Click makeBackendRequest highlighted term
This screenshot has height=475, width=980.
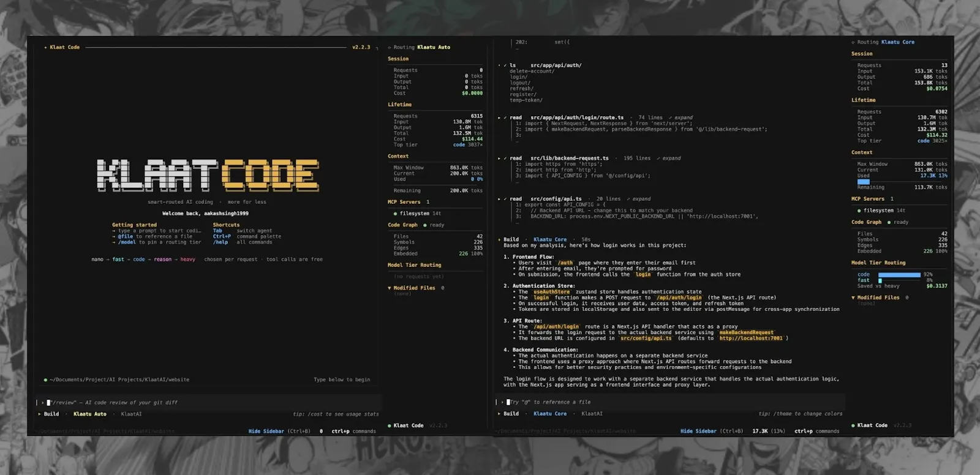[x=745, y=333]
